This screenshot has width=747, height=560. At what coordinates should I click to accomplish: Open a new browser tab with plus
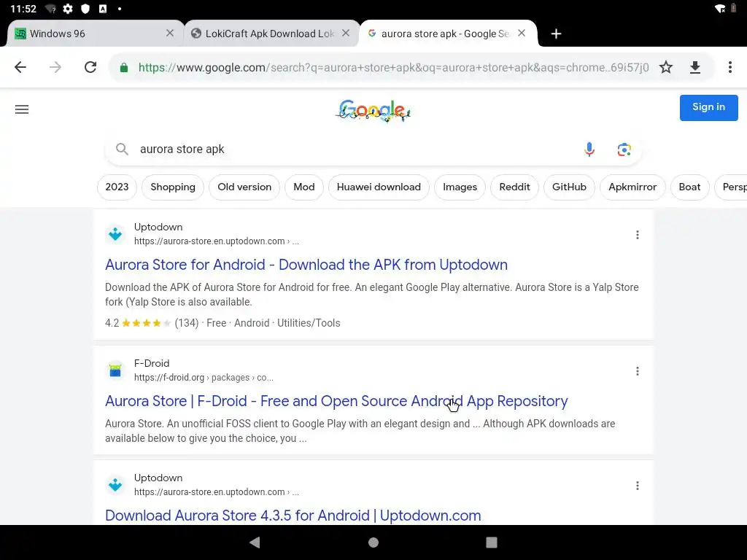click(556, 34)
